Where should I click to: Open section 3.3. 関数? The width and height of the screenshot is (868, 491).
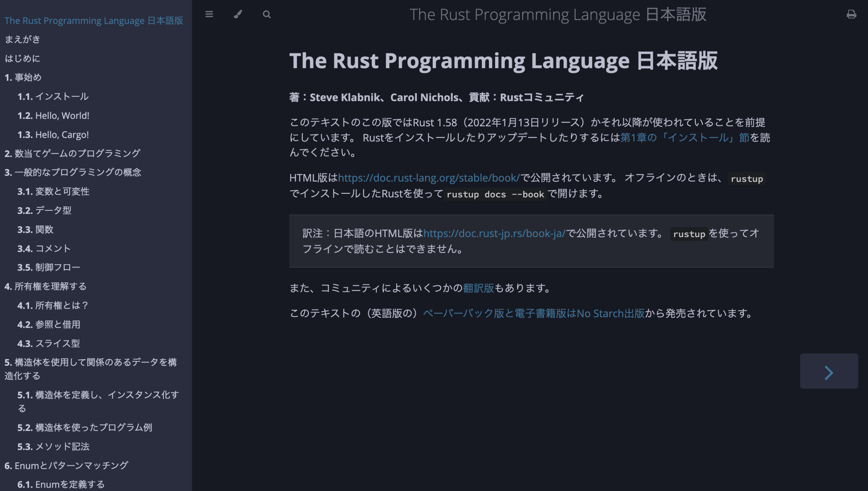click(35, 229)
